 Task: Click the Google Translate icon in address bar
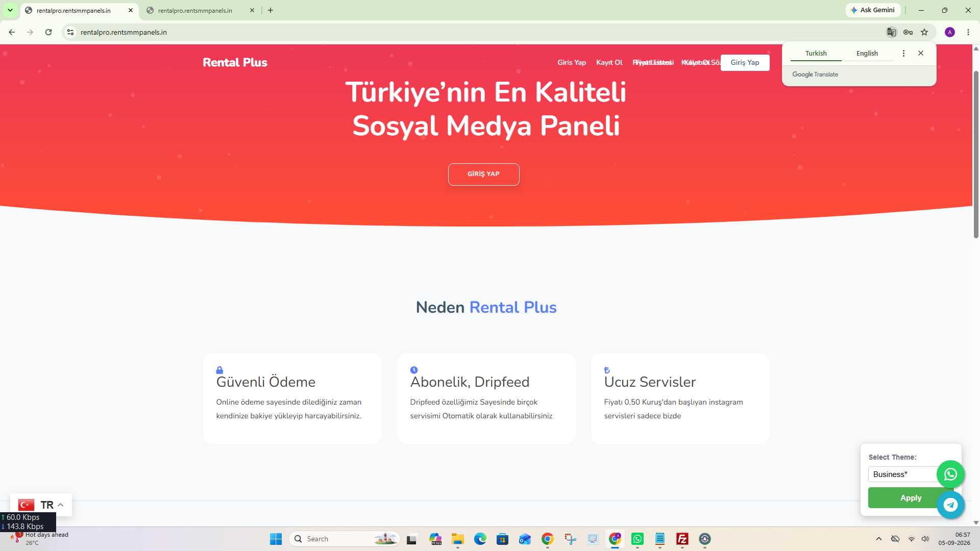pos(891,32)
